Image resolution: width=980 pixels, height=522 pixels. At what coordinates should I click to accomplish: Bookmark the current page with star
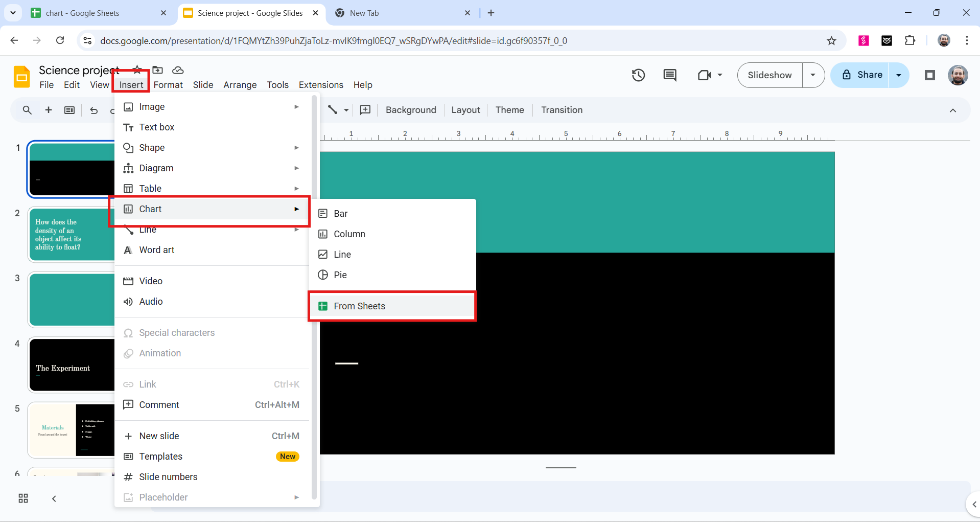tap(832, 40)
